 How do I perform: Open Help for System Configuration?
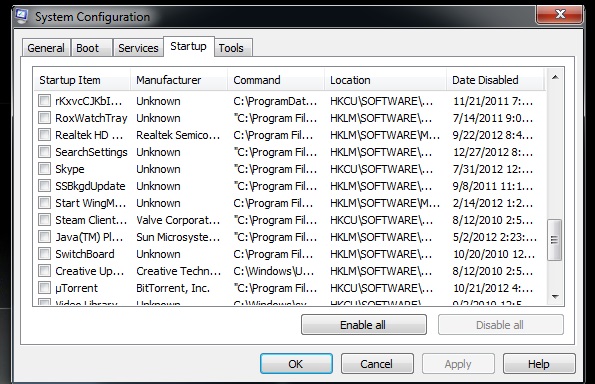539,364
